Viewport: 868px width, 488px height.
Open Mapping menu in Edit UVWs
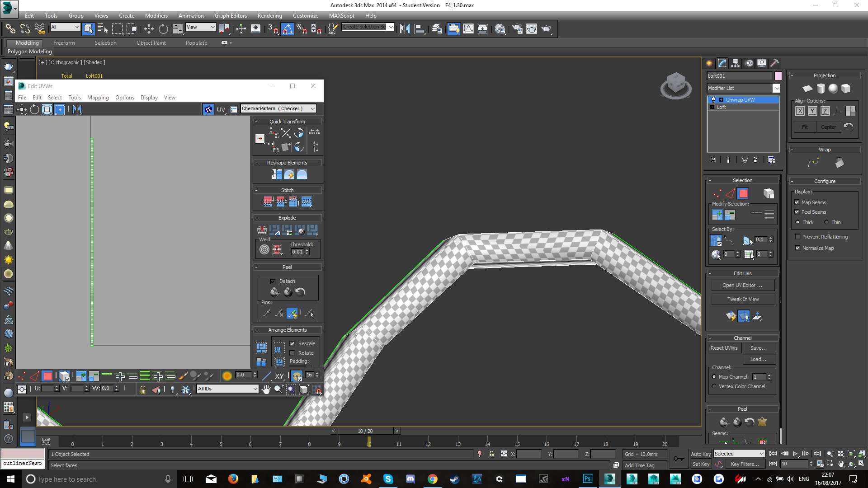point(98,98)
